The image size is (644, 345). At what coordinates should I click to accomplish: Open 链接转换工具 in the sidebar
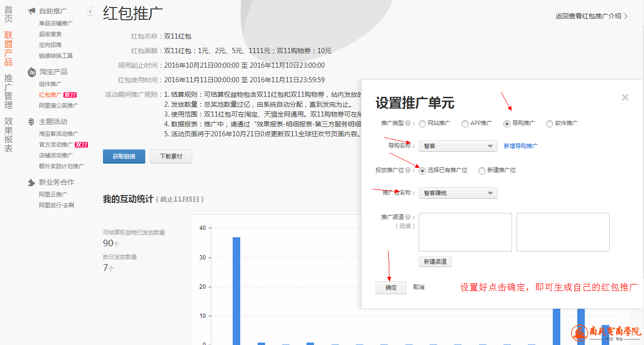click(56, 55)
